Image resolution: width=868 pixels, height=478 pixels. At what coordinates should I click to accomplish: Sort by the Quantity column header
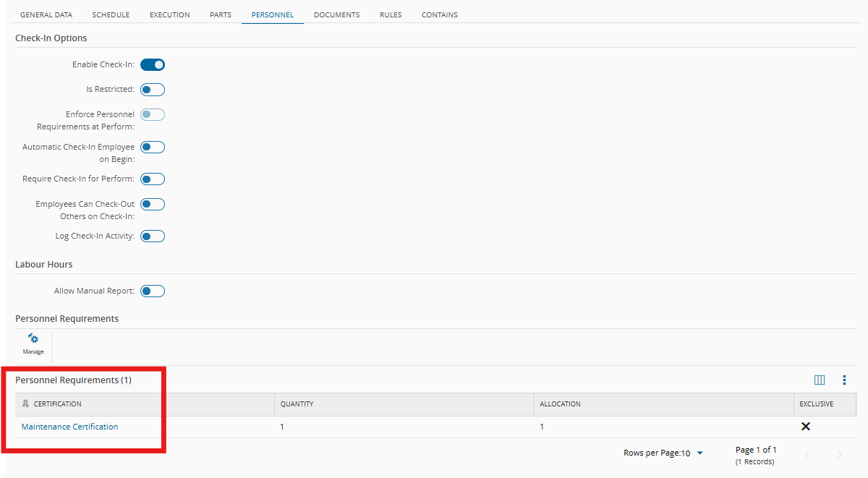404,404
